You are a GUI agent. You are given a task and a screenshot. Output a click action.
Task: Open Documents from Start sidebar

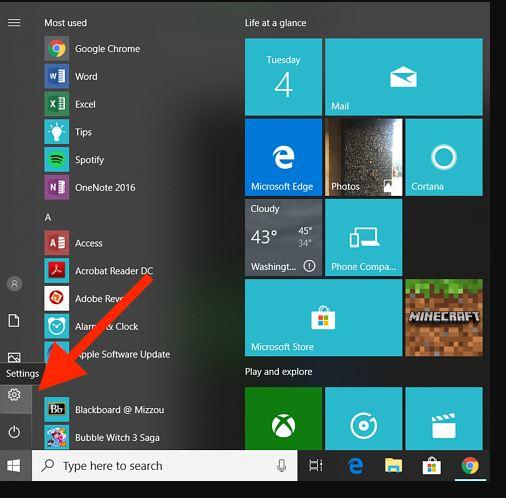(14, 321)
